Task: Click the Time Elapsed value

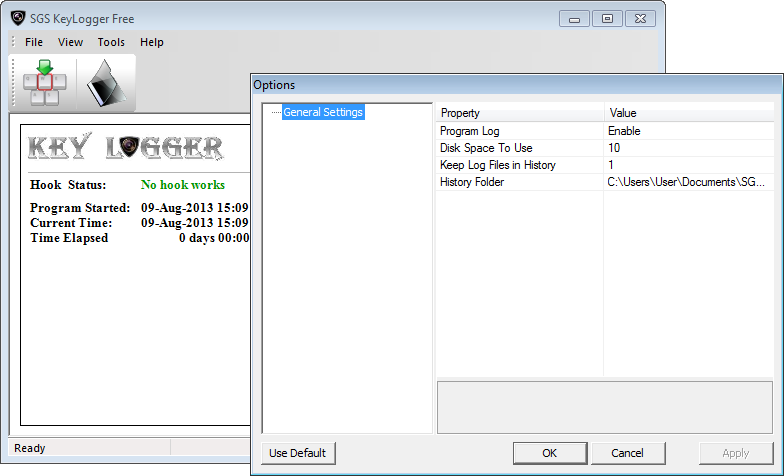Action: (x=214, y=238)
